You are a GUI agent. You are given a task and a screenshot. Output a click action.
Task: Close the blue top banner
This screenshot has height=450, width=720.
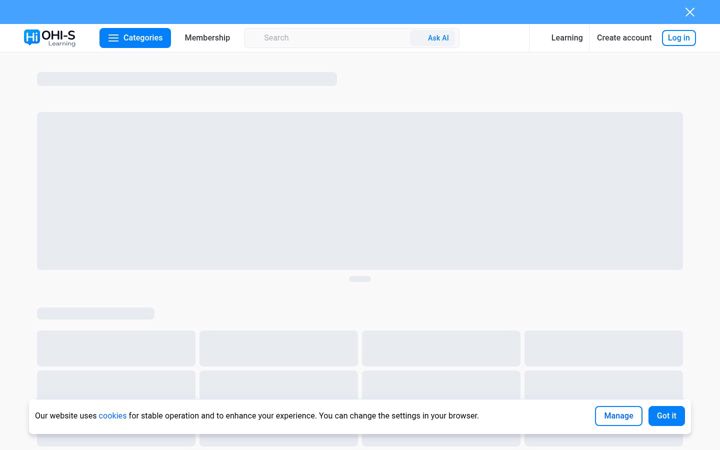click(x=689, y=12)
